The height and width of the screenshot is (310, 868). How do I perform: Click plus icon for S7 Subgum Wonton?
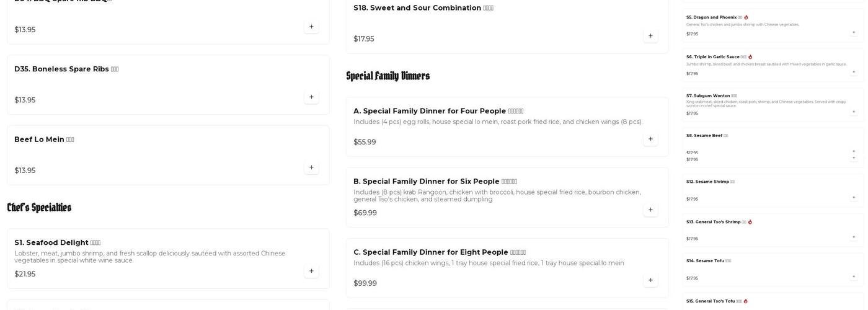click(853, 112)
